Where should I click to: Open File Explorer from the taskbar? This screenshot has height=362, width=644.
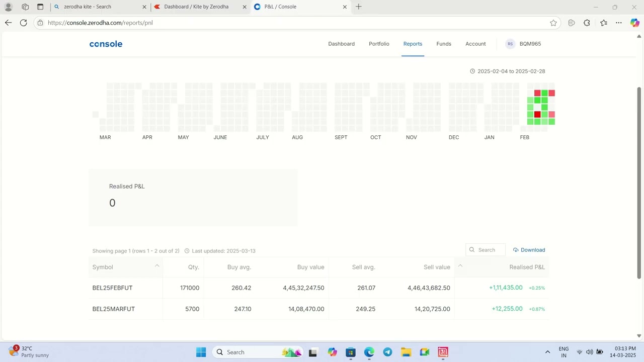click(406, 352)
